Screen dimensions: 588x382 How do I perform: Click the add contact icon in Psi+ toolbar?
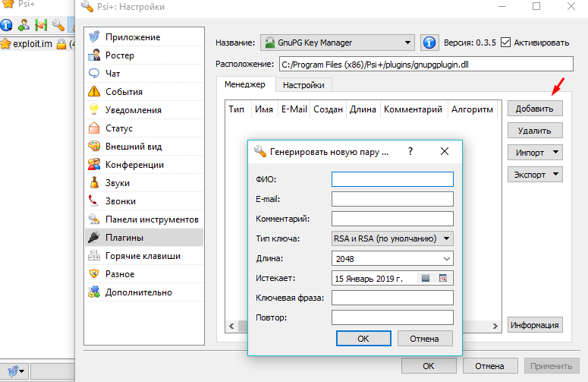(x=24, y=25)
